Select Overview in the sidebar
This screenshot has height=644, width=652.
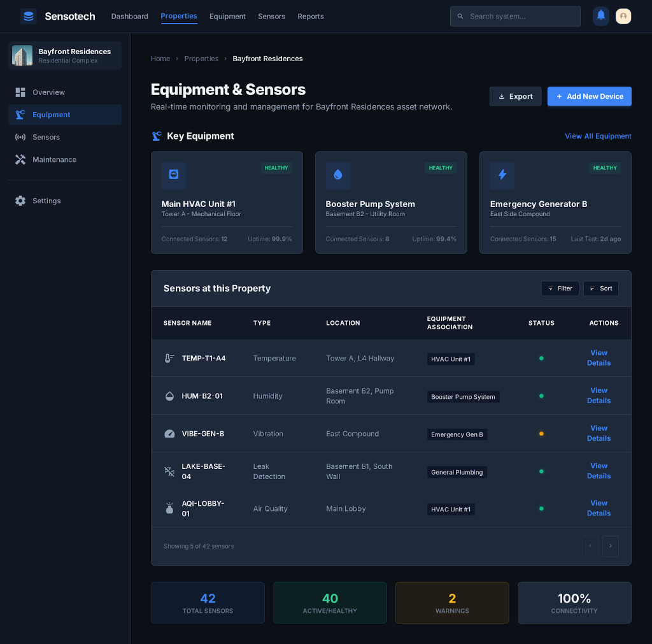[65, 92]
